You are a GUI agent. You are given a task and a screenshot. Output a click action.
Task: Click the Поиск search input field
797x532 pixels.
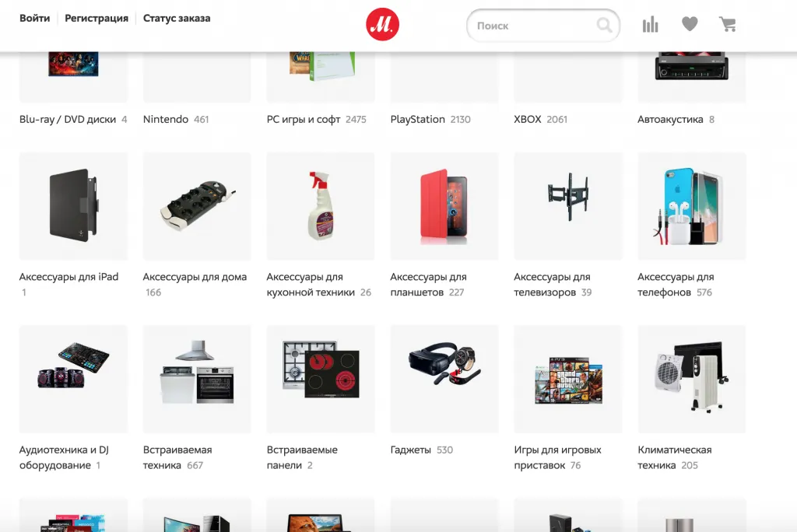[x=533, y=26]
